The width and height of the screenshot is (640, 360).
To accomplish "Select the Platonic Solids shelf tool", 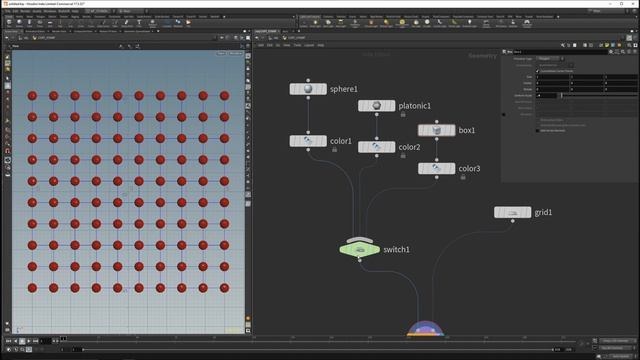I will pos(152,24).
